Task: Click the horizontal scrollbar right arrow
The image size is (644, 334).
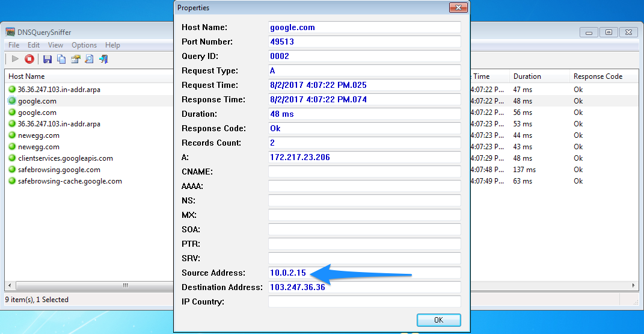Action: (x=633, y=285)
